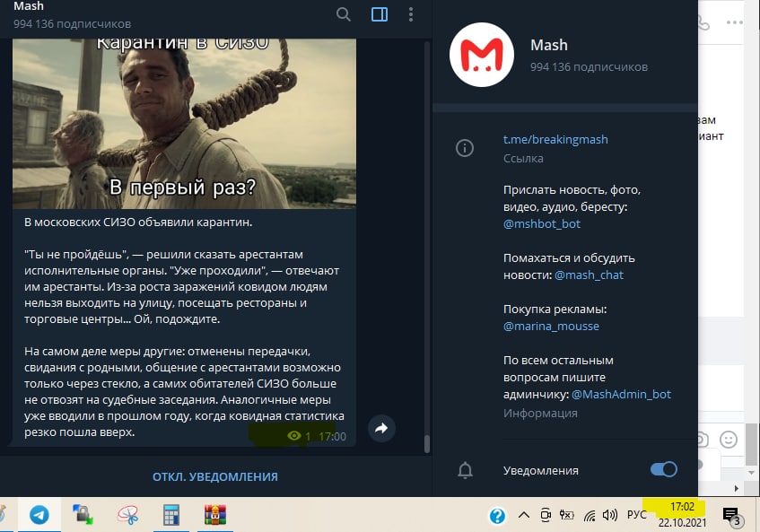This screenshot has width=760, height=532.
Task: Click the Информация label in info panel
Action: click(540, 414)
